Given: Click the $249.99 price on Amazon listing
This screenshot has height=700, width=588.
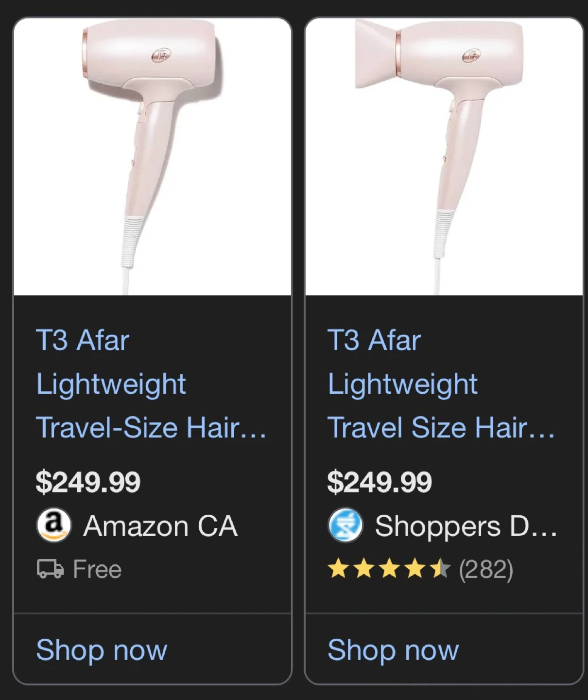Looking at the screenshot, I should click(x=88, y=482).
